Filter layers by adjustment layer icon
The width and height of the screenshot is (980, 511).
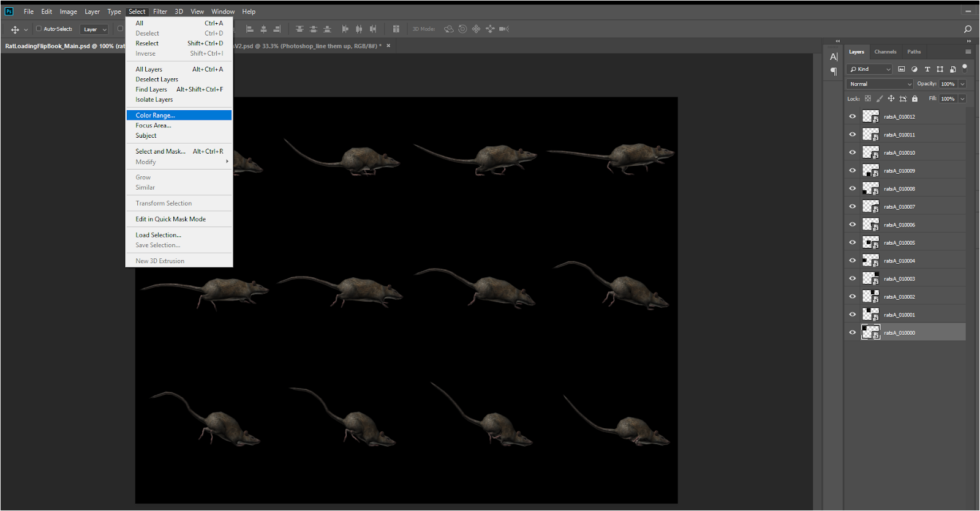(x=914, y=69)
